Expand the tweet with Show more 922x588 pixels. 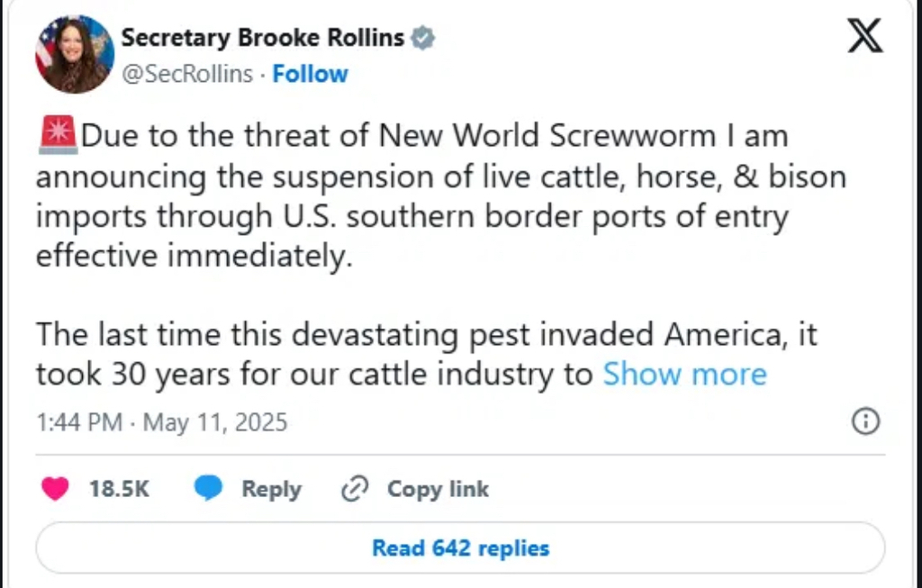pos(684,375)
